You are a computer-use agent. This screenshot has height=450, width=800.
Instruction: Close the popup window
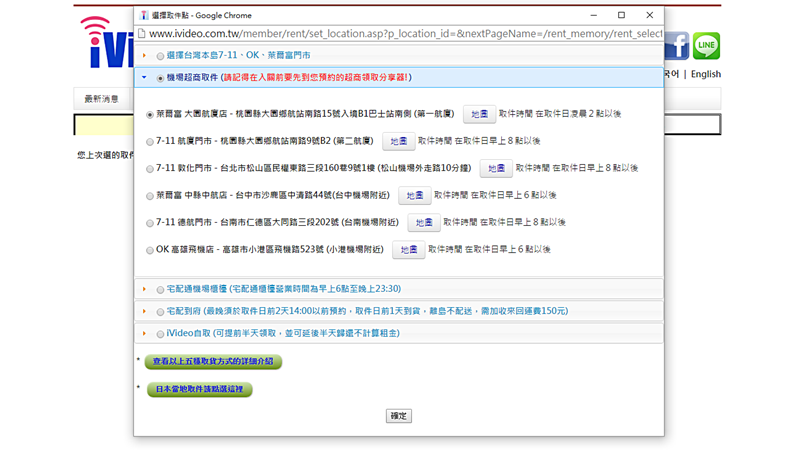[x=649, y=15]
